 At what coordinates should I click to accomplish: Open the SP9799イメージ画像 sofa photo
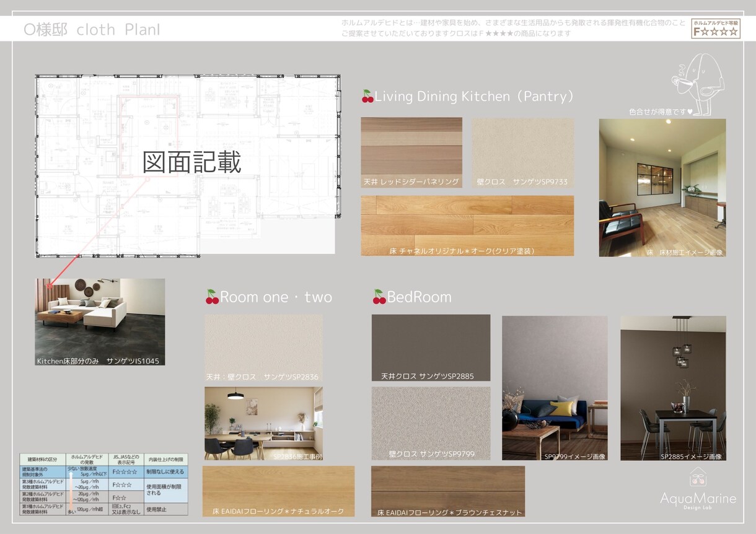point(555,388)
